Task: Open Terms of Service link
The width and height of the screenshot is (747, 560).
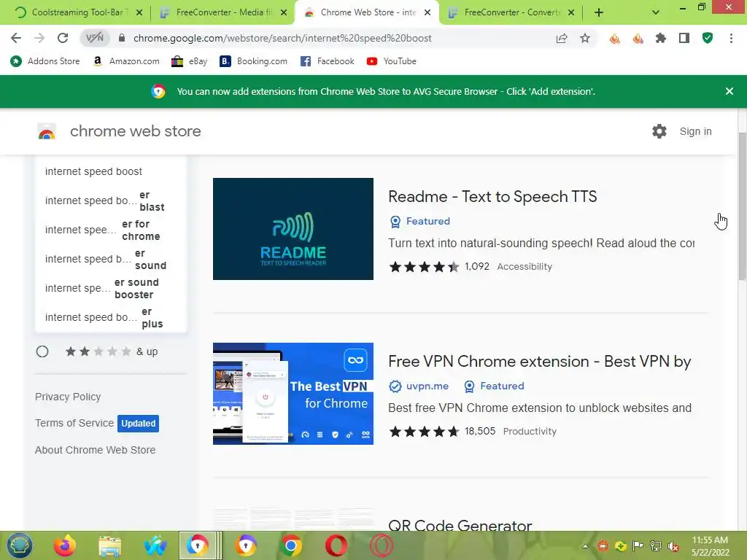Action: coord(74,423)
